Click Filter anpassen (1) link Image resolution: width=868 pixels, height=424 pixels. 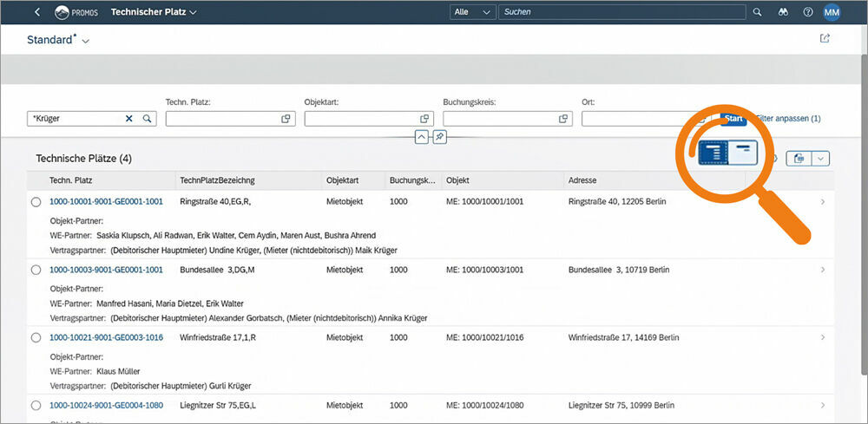788,119
